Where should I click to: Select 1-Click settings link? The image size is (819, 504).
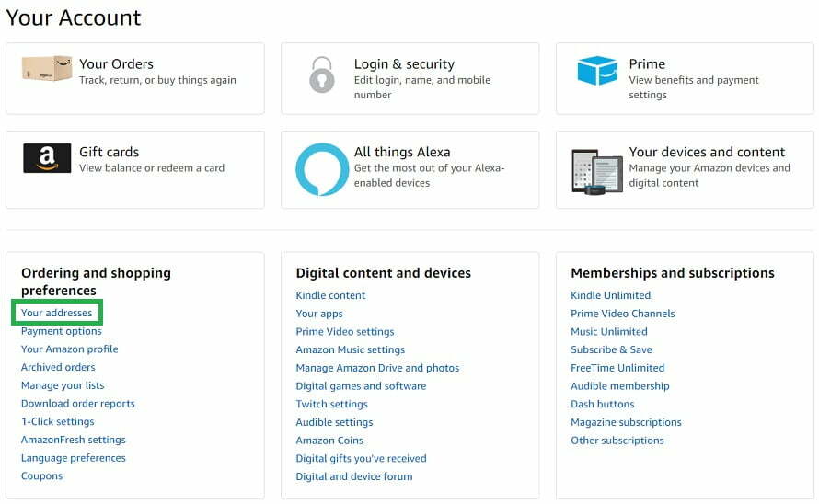57,421
